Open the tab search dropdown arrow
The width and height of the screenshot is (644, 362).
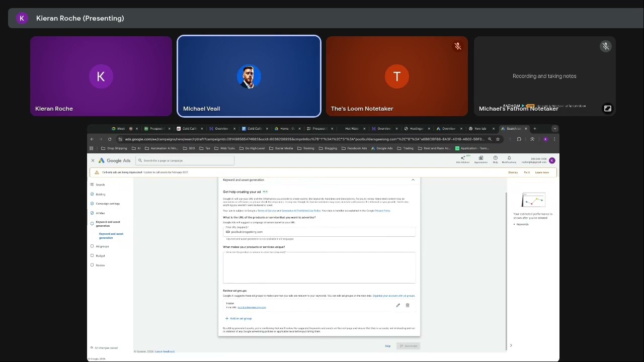pyautogui.click(x=554, y=129)
